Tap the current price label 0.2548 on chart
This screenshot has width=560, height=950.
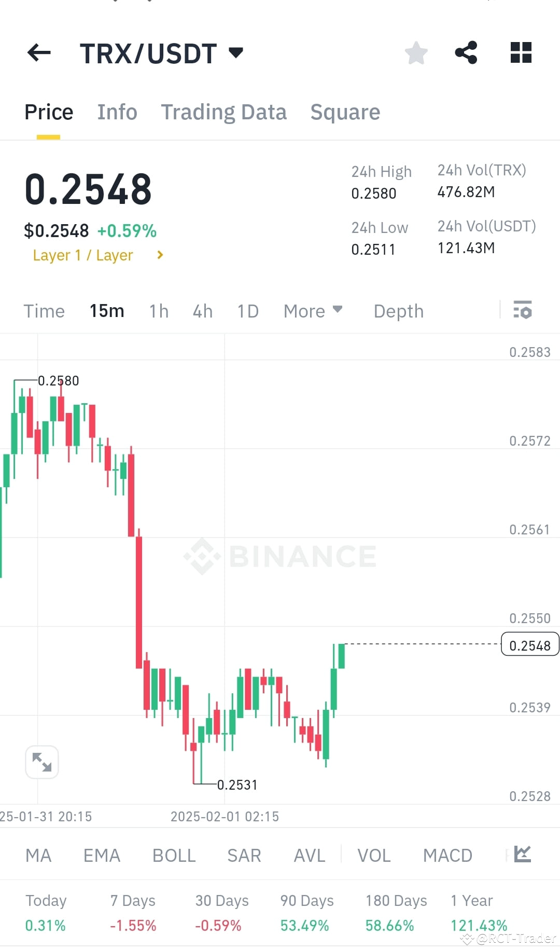[529, 645]
